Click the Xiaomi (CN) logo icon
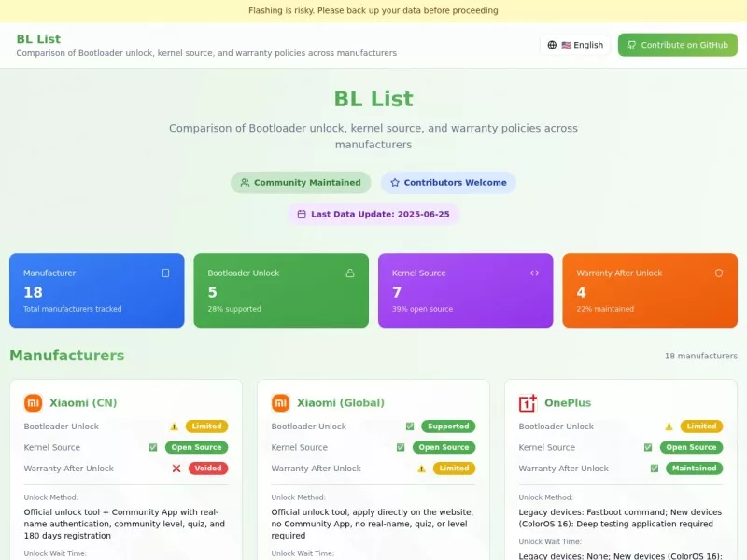Image resolution: width=747 pixels, height=560 pixels. 34,403
